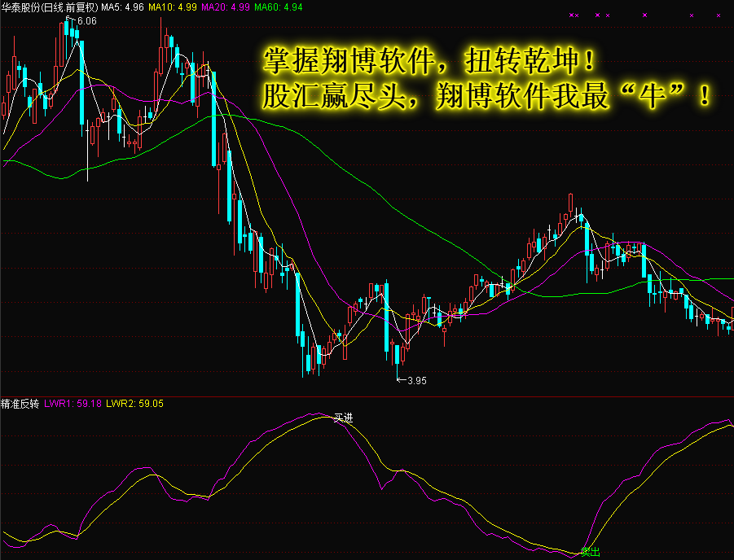The image size is (734, 560).
Task: Select the MA10: 4.99 yellow legend label
Action: pos(172,7)
